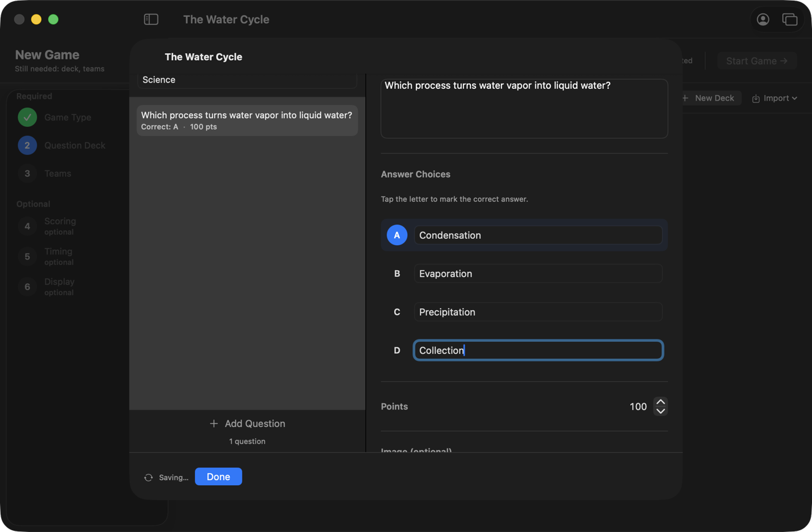This screenshot has width=812, height=532.
Task: Click The Water Cycle dialog title
Action: tap(204, 57)
